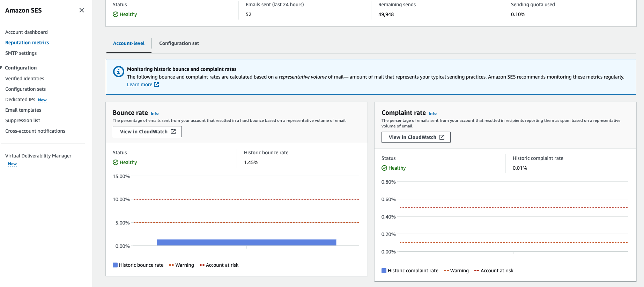The height and width of the screenshot is (287, 644).
Task: Click the Monitoring historic bounce and complaint rates heading
Action: (x=182, y=69)
